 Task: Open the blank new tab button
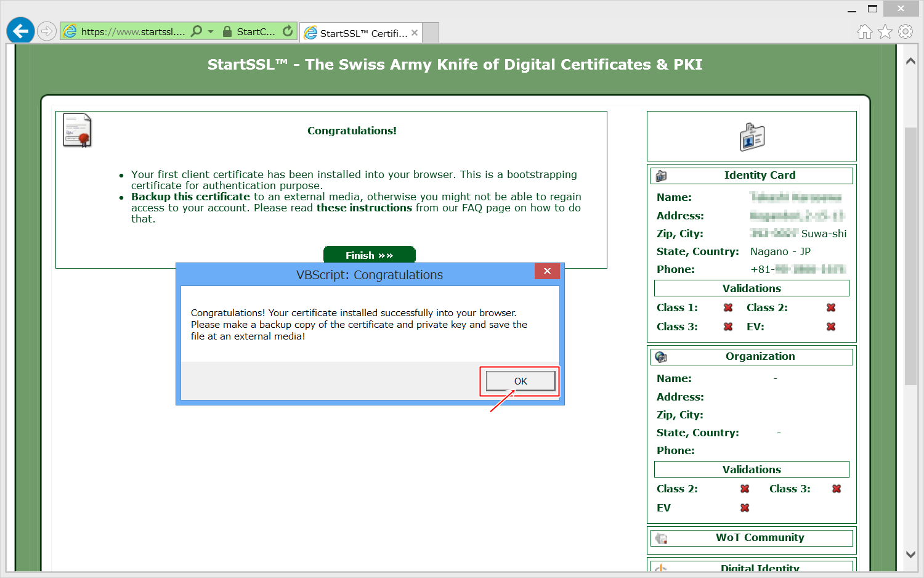tap(431, 33)
